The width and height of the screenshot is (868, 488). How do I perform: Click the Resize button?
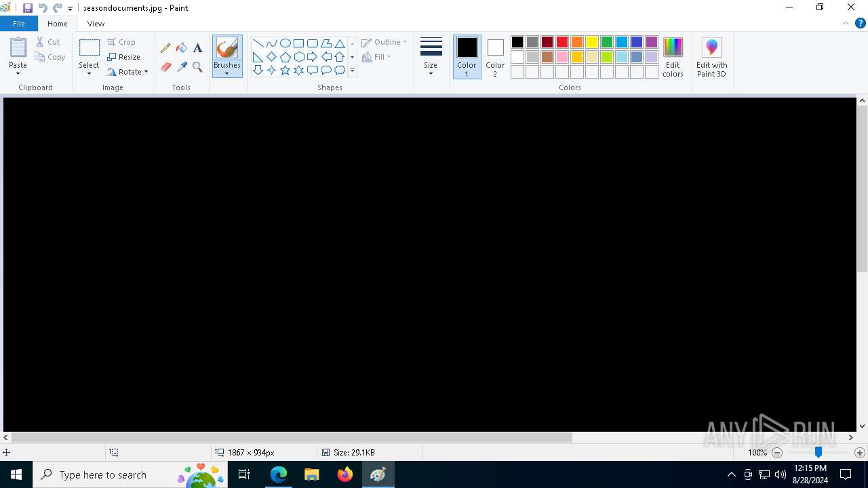pyautogui.click(x=124, y=57)
